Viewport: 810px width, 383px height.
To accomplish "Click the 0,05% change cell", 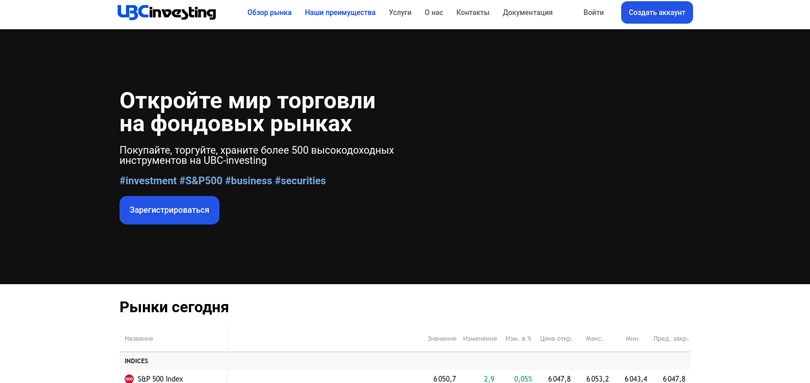I will [x=523, y=379].
